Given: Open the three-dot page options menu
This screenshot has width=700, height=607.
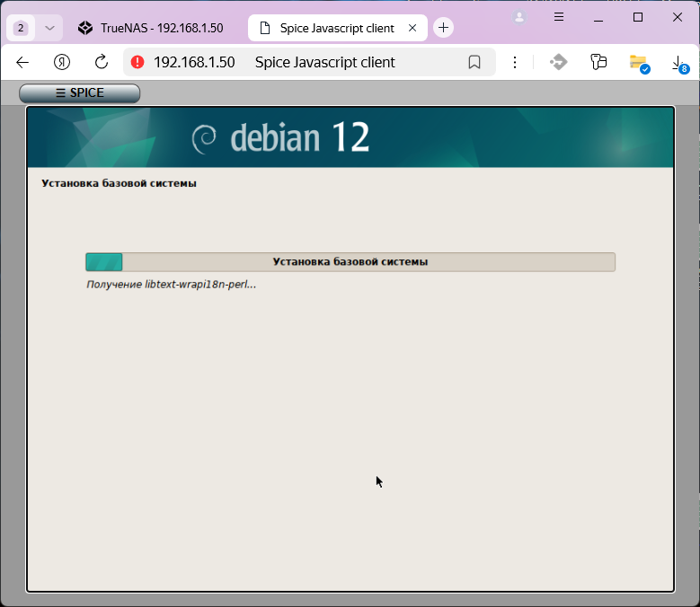Looking at the screenshot, I should (515, 62).
